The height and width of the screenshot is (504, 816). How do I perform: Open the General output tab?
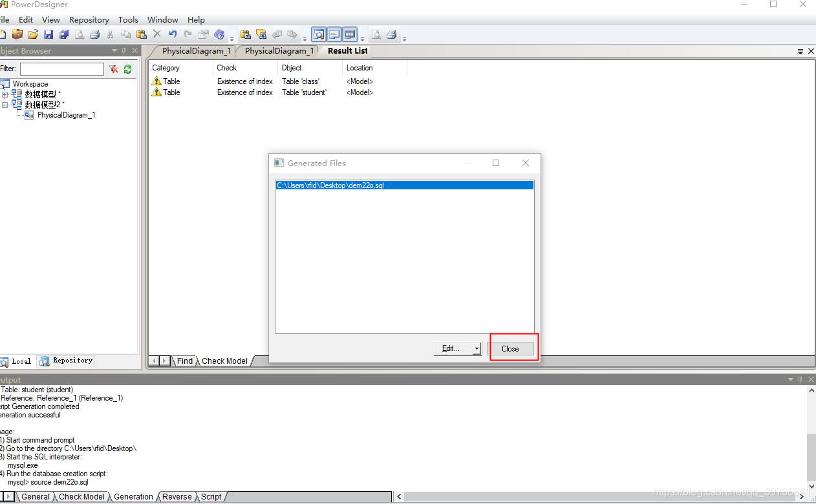pos(36,497)
